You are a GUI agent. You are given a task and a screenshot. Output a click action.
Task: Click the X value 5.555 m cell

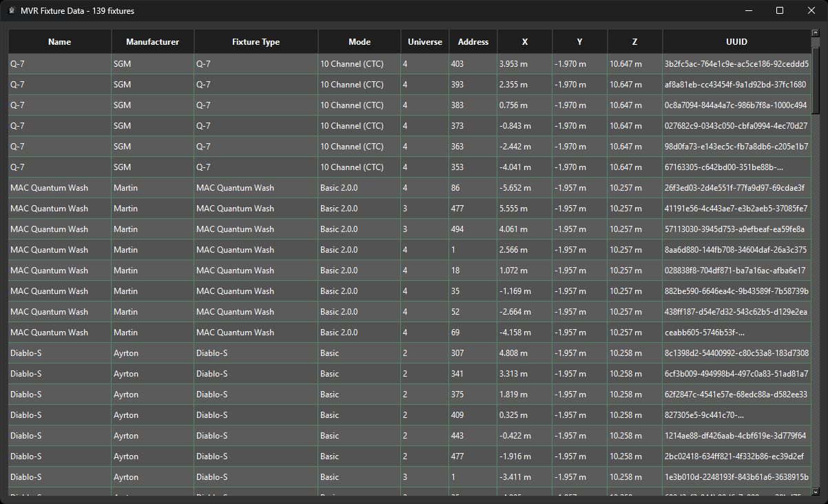[x=524, y=209]
